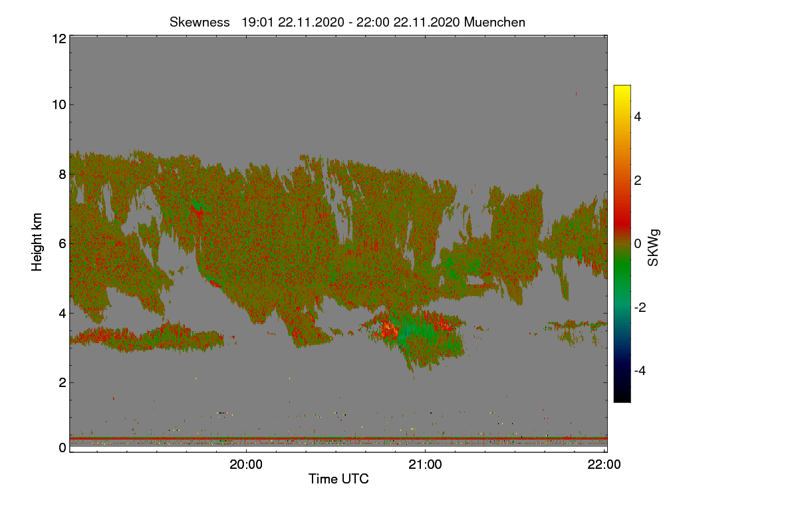The image size is (798, 532).
Task: Click the 20:00 time axis label
Action: pyautogui.click(x=246, y=465)
